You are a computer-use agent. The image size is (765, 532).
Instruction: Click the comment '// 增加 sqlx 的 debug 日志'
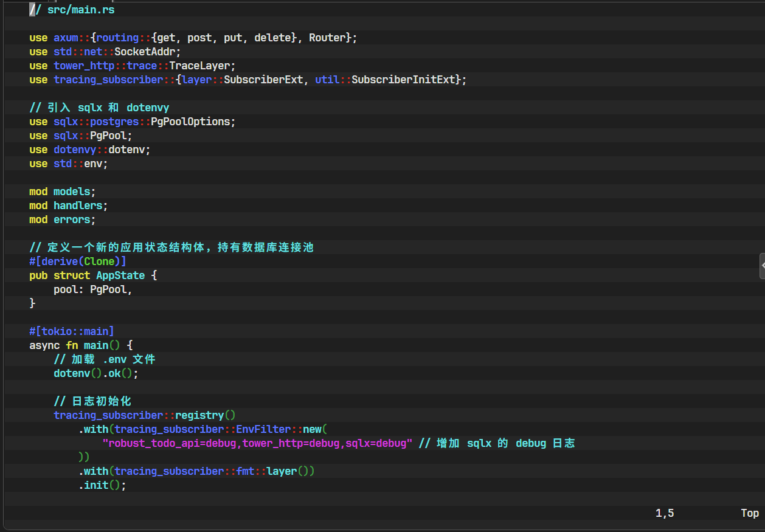(x=497, y=443)
